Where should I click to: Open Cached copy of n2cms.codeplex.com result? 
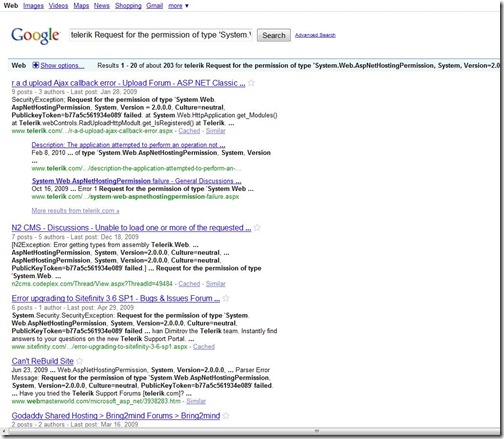click(189, 284)
